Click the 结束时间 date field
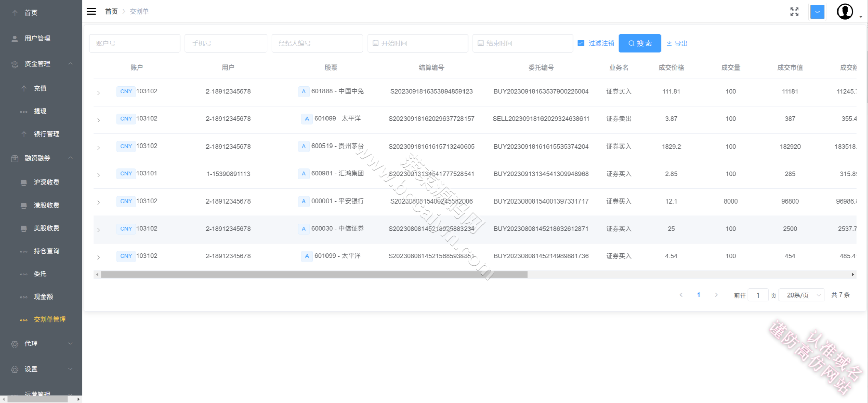The width and height of the screenshot is (868, 403). (x=523, y=43)
